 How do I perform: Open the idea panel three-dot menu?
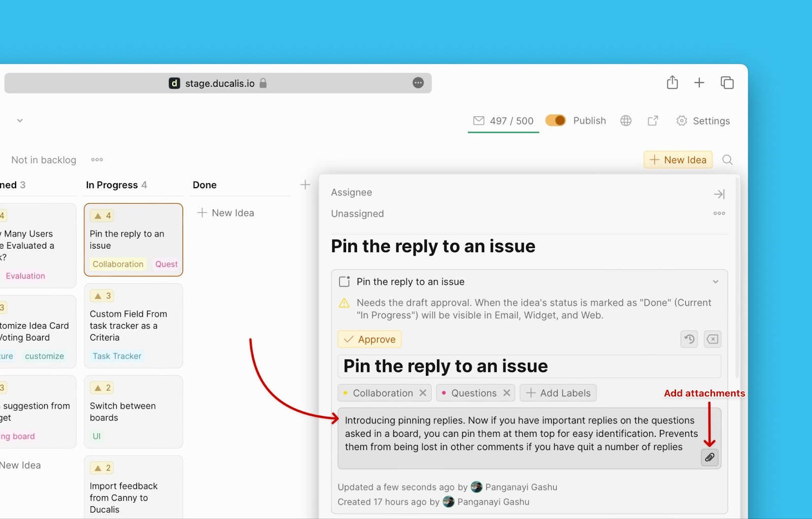tap(719, 214)
